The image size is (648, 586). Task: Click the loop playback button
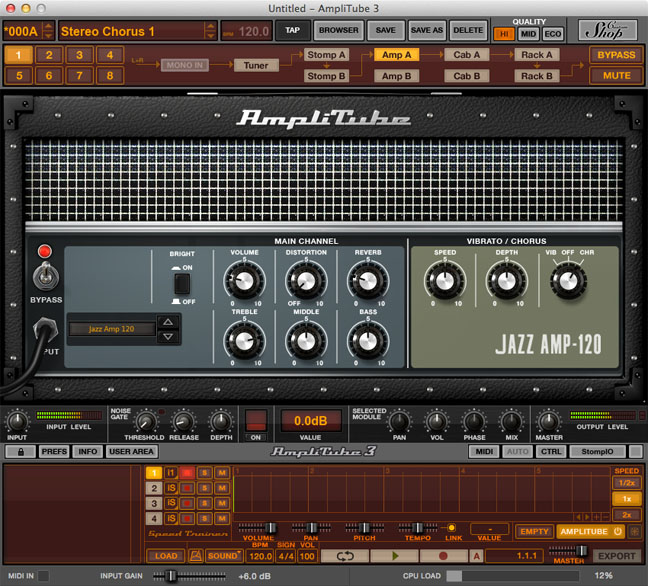[x=345, y=556]
